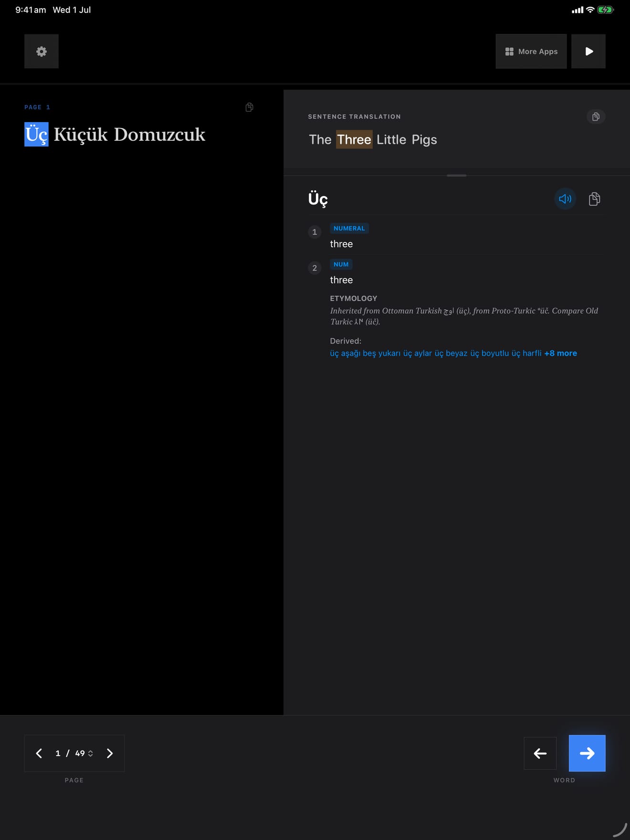Tap the clock showing 9:41 am
630x840 pixels.
coord(31,10)
